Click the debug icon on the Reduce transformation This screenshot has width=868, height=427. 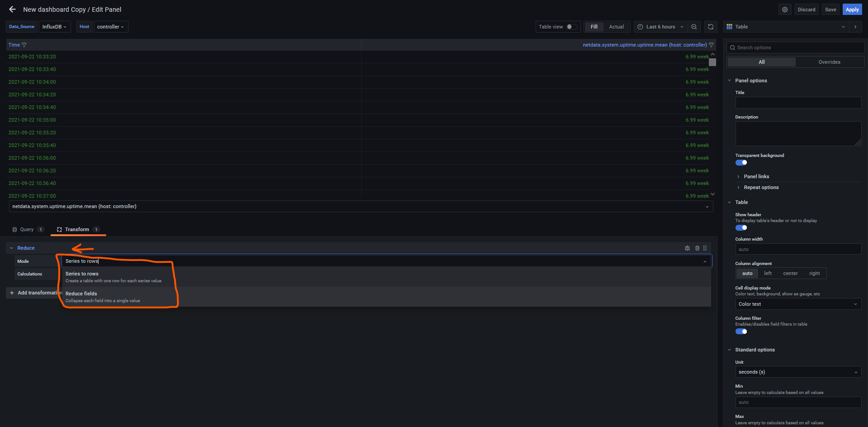(687, 248)
